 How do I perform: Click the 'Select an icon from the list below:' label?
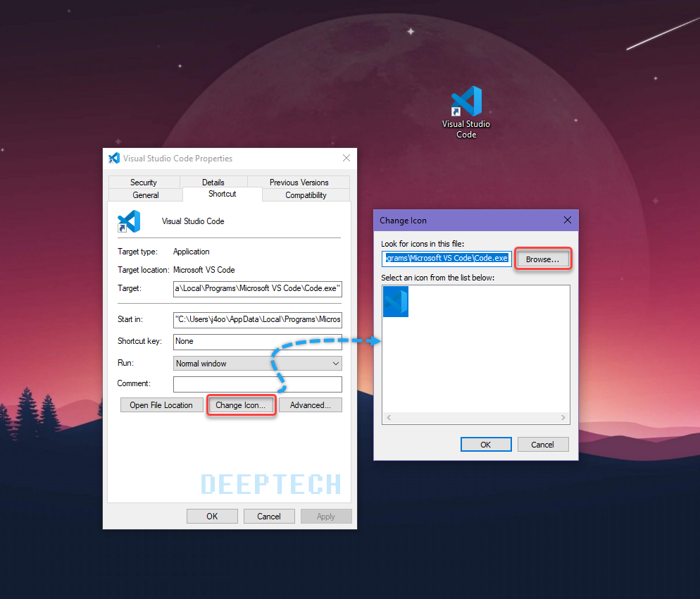(x=438, y=278)
